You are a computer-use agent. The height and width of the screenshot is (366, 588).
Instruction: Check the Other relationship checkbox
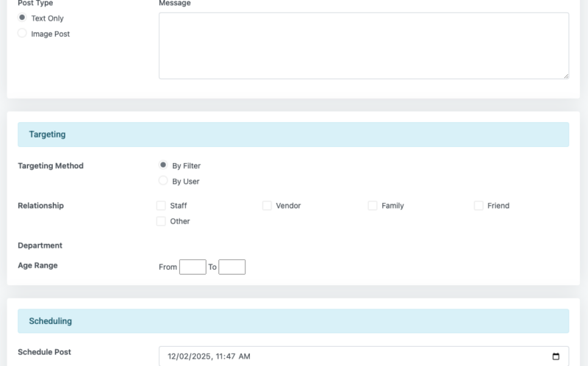(x=161, y=221)
